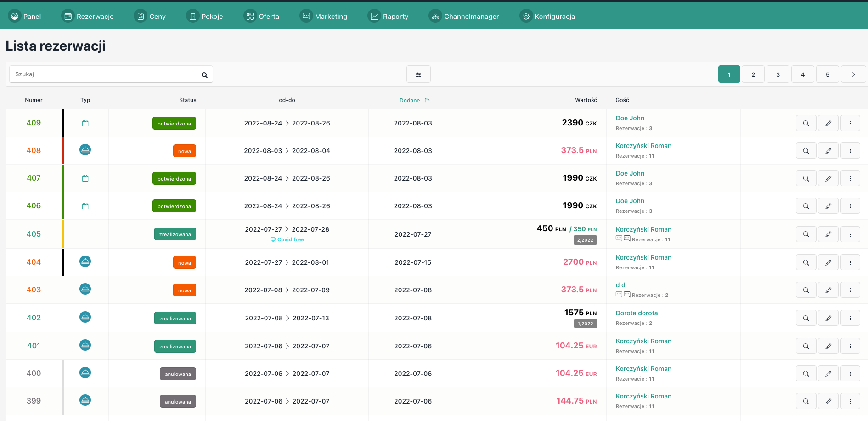
Task: Click the bell type icon for reservation 408
Action: [85, 150]
